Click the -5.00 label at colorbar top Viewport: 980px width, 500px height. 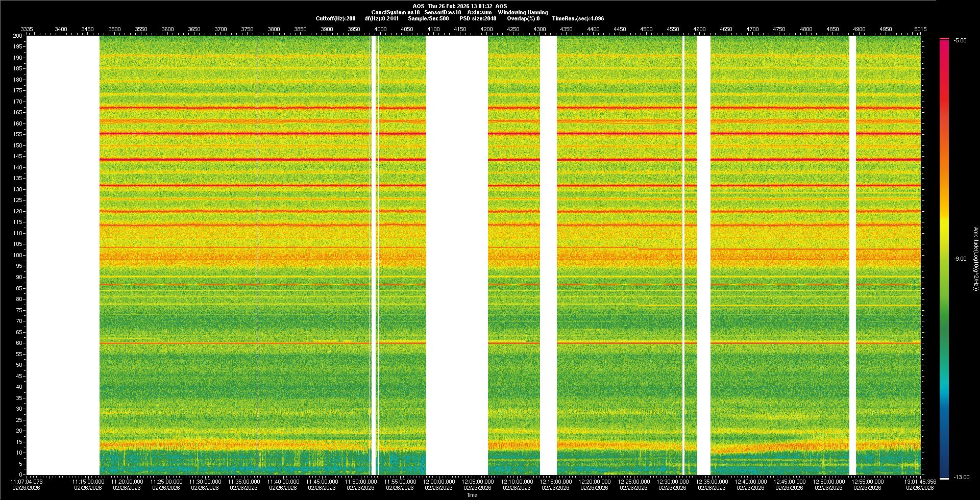point(960,40)
